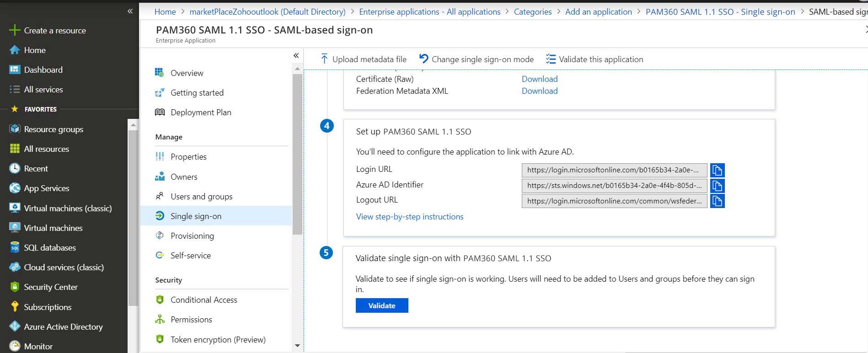
Task: Click the Login URL text field
Action: (x=614, y=170)
